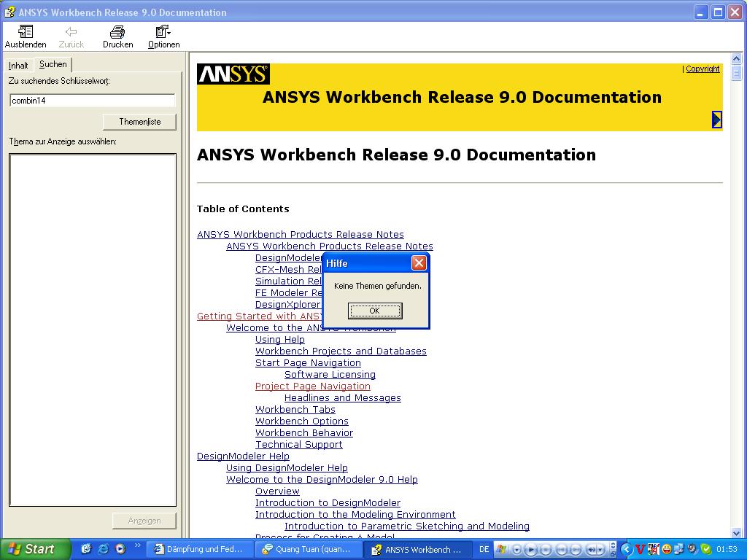Click the first quick launch icon next to Start

[86, 549]
